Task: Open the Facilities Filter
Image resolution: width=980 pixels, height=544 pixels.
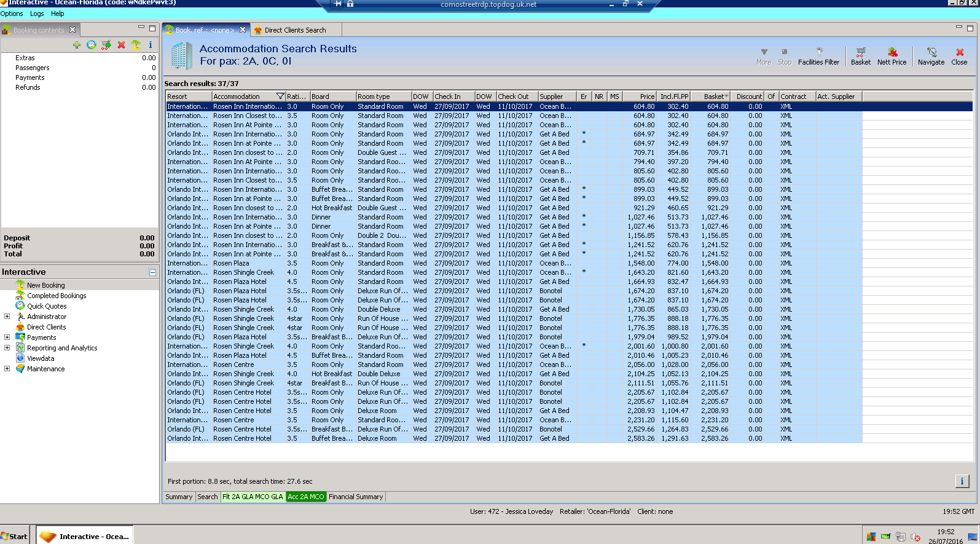Action: pos(818,56)
